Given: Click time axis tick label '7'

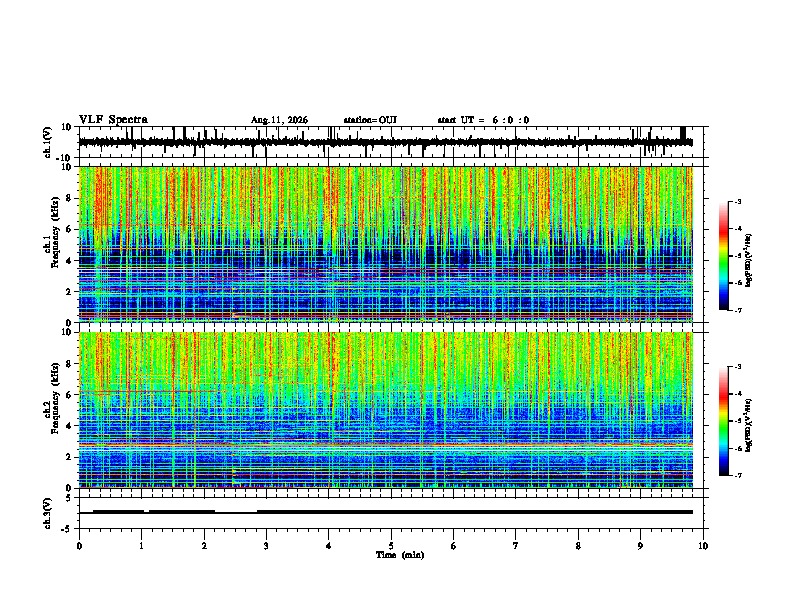Looking at the screenshot, I should click(516, 546).
